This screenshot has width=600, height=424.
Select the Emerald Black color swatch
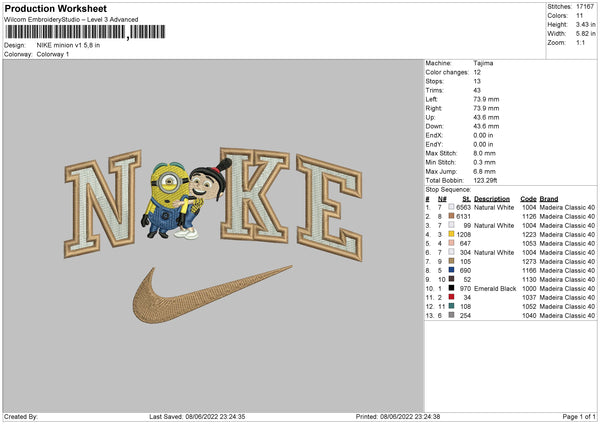coord(452,288)
